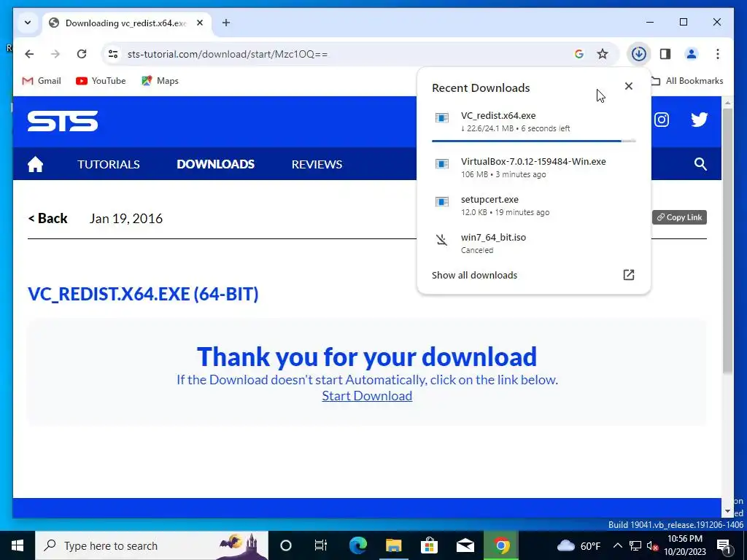This screenshot has width=747, height=560.
Task: Go to STS home via house icon
Action: 35,164
